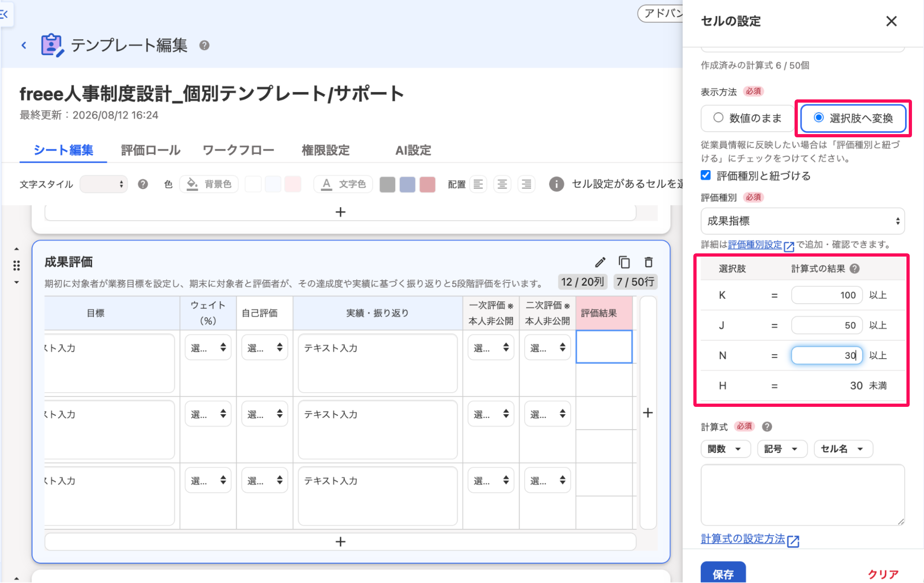Open first row ウェイト select dropdown
Image resolution: width=924 pixels, height=583 pixels.
click(x=208, y=348)
